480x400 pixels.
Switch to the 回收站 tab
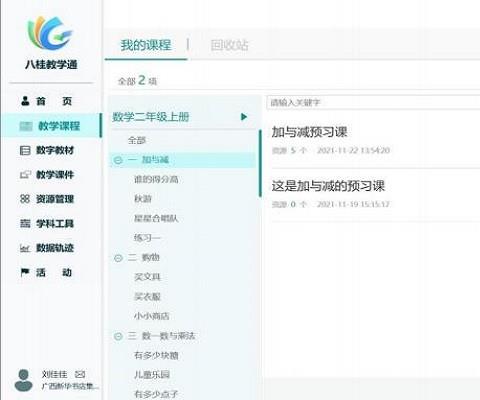[229, 45]
